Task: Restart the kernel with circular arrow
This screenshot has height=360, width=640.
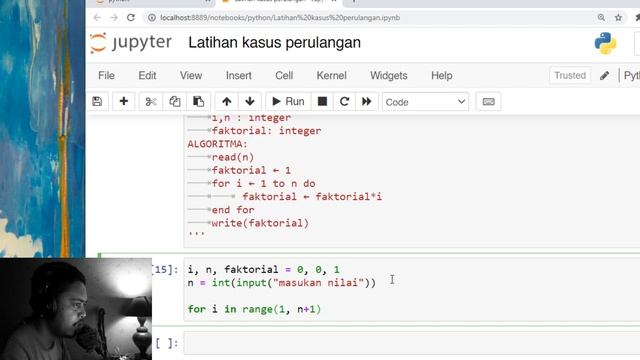Action: [x=344, y=102]
